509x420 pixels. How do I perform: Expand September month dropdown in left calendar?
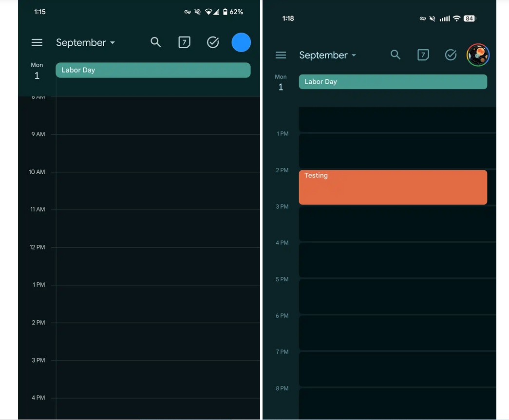pyautogui.click(x=85, y=42)
